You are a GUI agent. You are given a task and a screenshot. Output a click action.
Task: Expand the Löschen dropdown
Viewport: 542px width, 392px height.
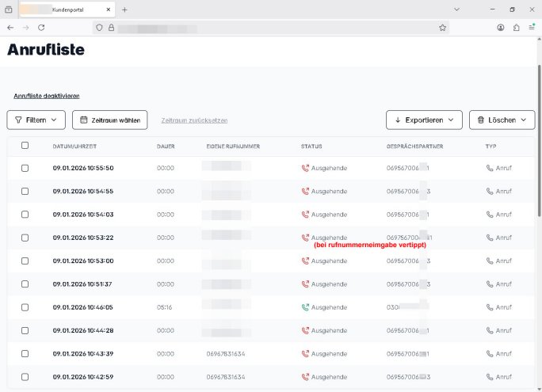502,120
